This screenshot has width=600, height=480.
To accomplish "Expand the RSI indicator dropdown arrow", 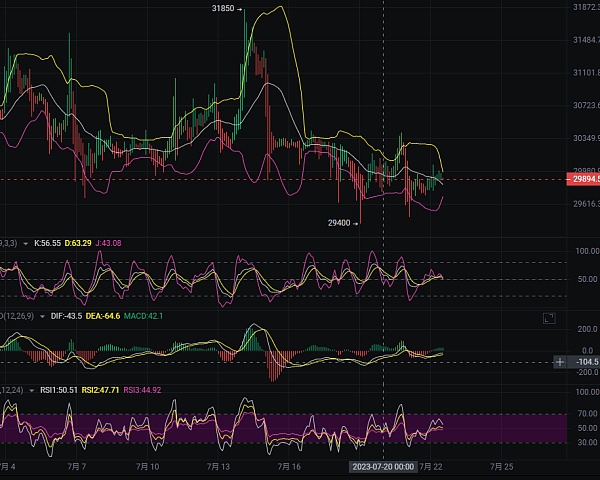I will point(30,390).
